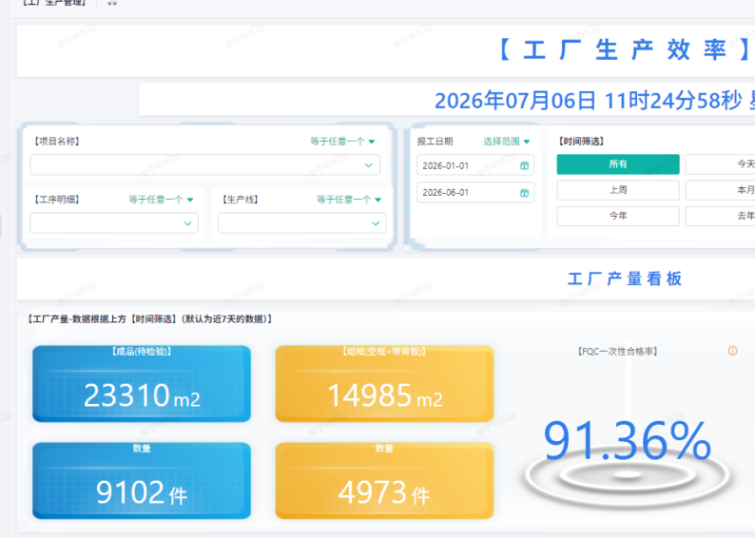
Task: Open the 2026-01-01 start date calendar icon
Action: point(524,166)
